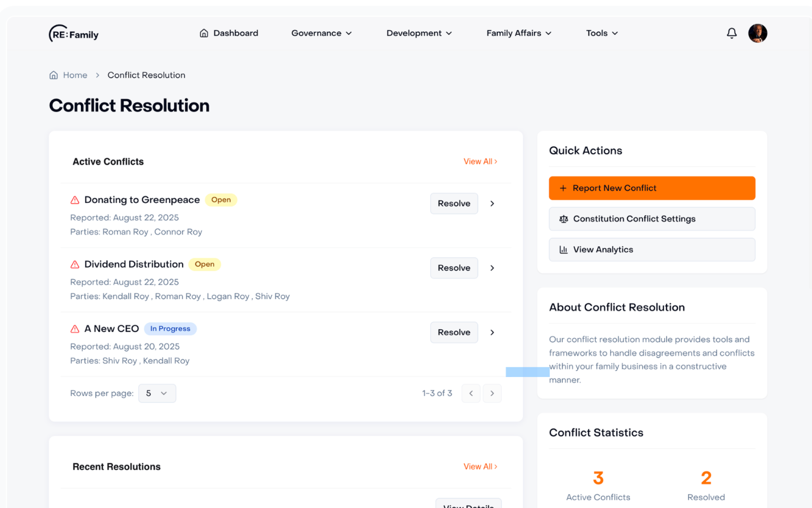Screen dimensions: 812x508
Task: Resolve the Donating to Greenpeace conflict
Action: [454, 204]
